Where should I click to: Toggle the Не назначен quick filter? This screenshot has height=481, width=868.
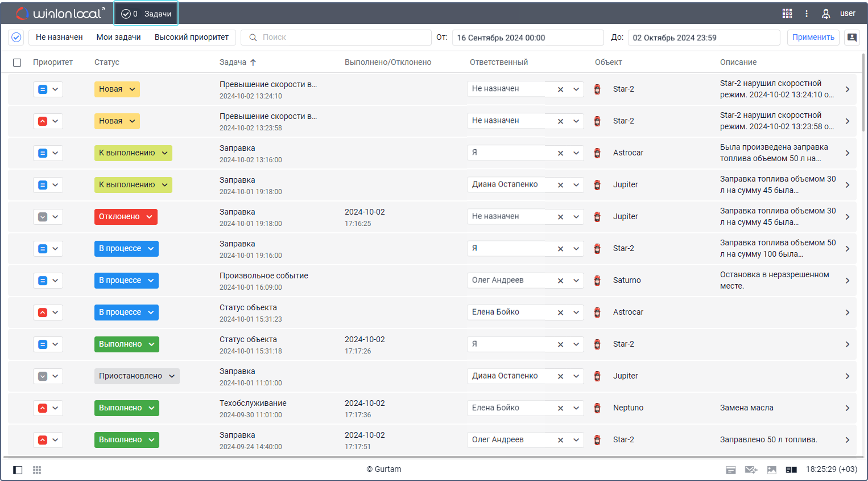(59, 37)
